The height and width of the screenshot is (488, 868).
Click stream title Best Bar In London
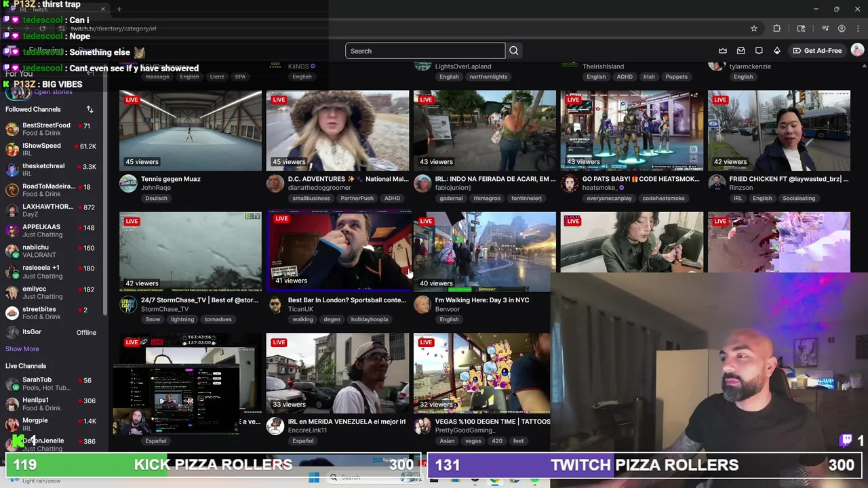tap(347, 300)
